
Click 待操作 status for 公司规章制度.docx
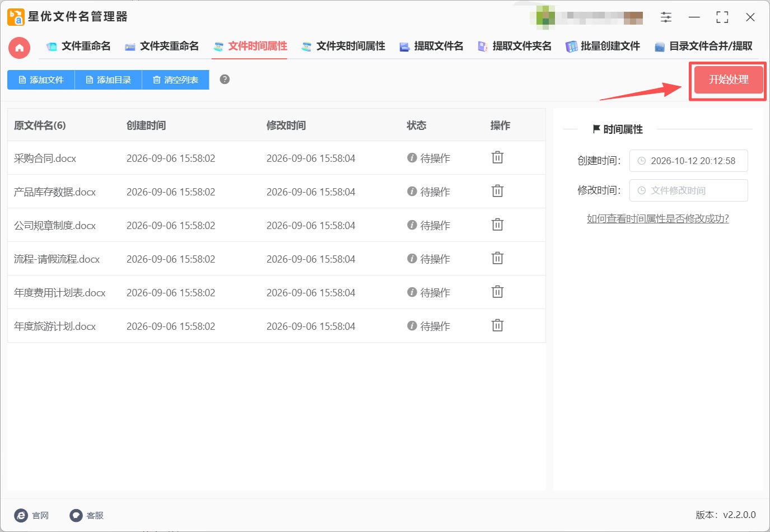point(435,225)
